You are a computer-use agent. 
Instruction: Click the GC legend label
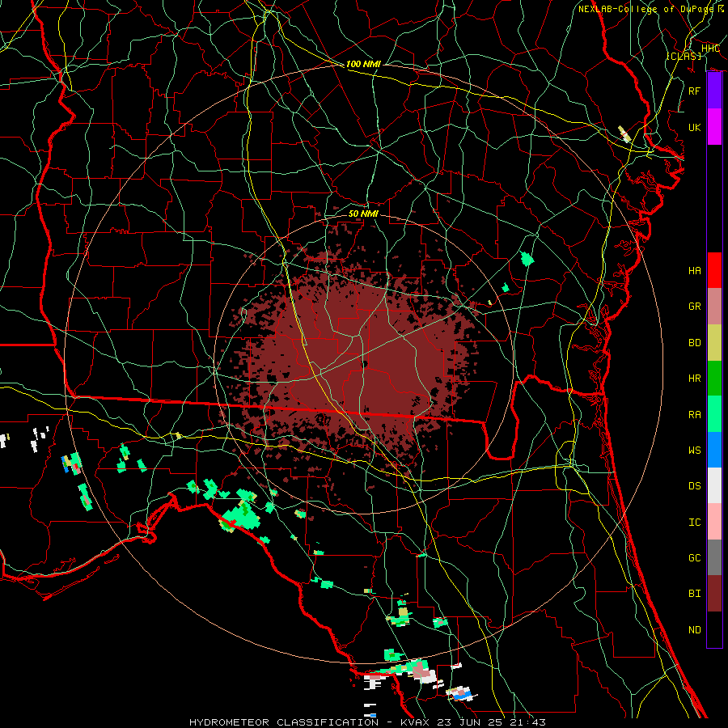point(695,557)
